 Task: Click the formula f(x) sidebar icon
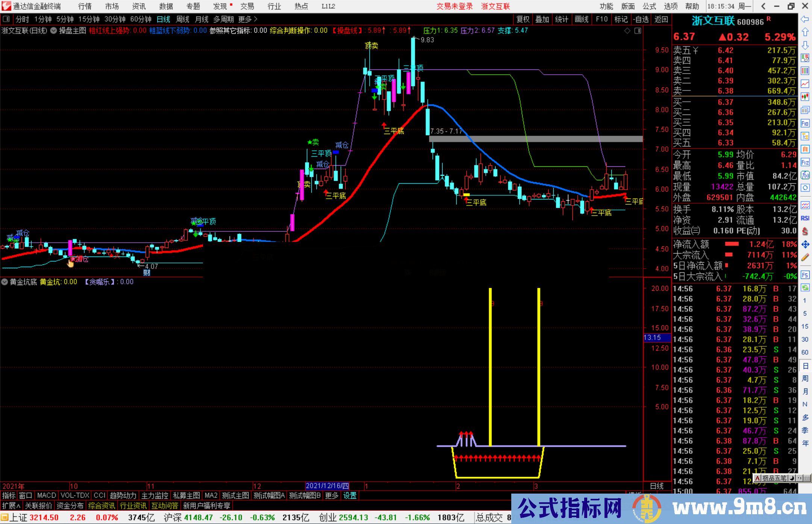[x=805, y=175]
